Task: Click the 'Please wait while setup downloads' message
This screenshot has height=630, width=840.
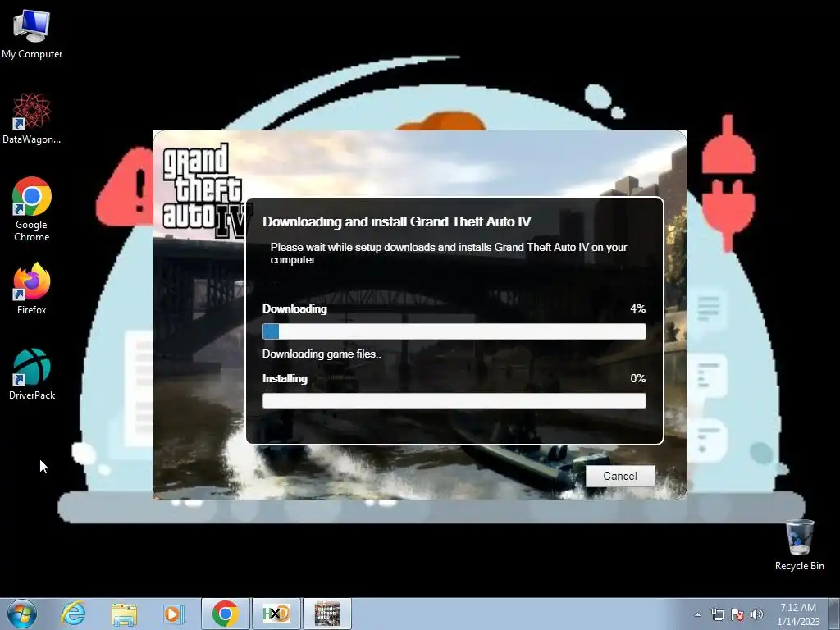Action: (449, 253)
